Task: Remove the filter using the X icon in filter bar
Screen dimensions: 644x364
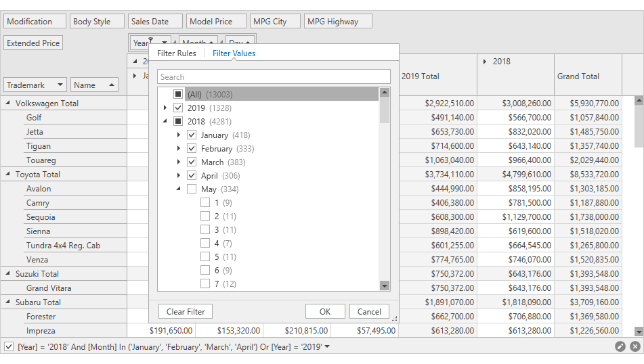Action: coord(635,347)
